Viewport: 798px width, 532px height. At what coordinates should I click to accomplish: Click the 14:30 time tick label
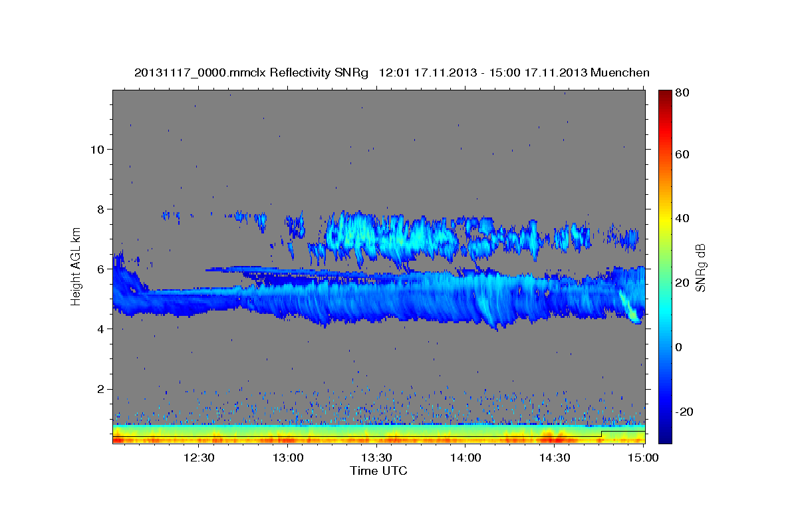(x=555, y=458)
